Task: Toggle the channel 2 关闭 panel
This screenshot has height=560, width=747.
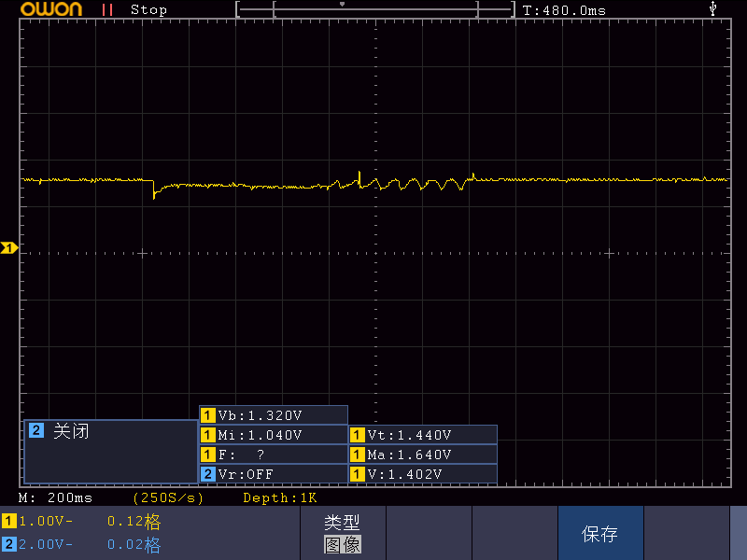Action: (x=110, y=452)
